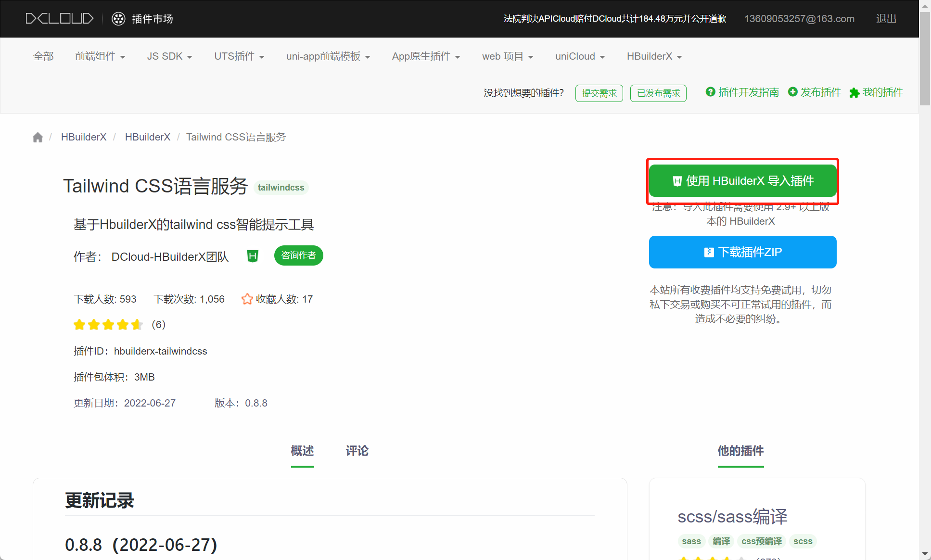Click the 咨询作者 button
This screenshot has width=931, height=560.
point(299,255)
